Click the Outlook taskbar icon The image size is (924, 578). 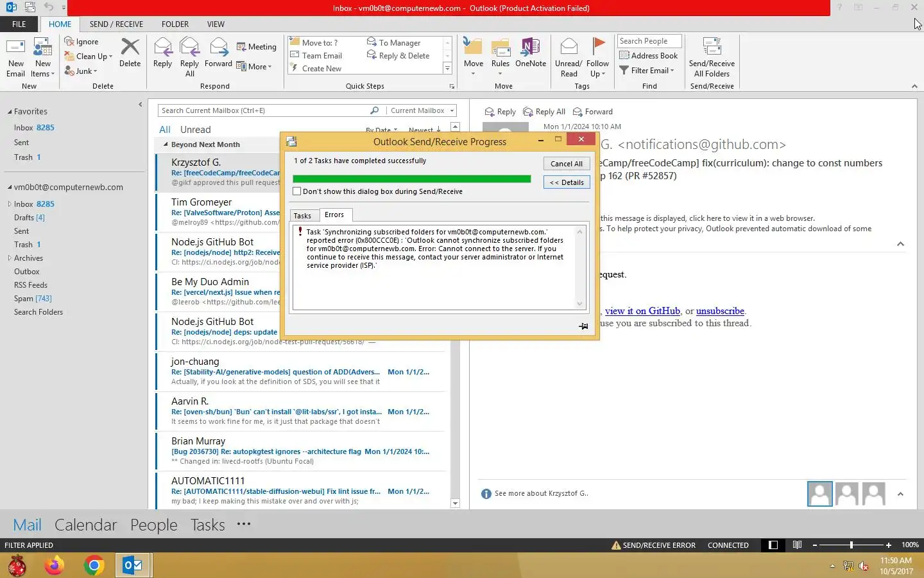tap(133, 566)
